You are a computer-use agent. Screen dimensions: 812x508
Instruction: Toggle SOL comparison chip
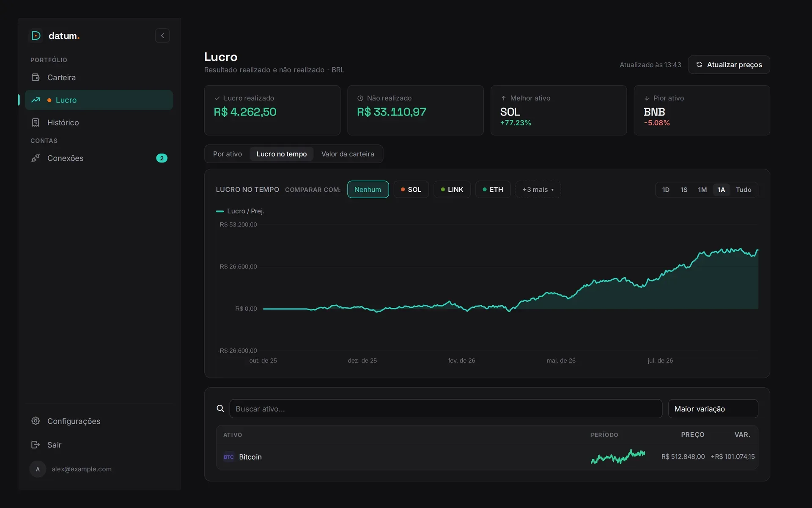(x=411, y=189)
